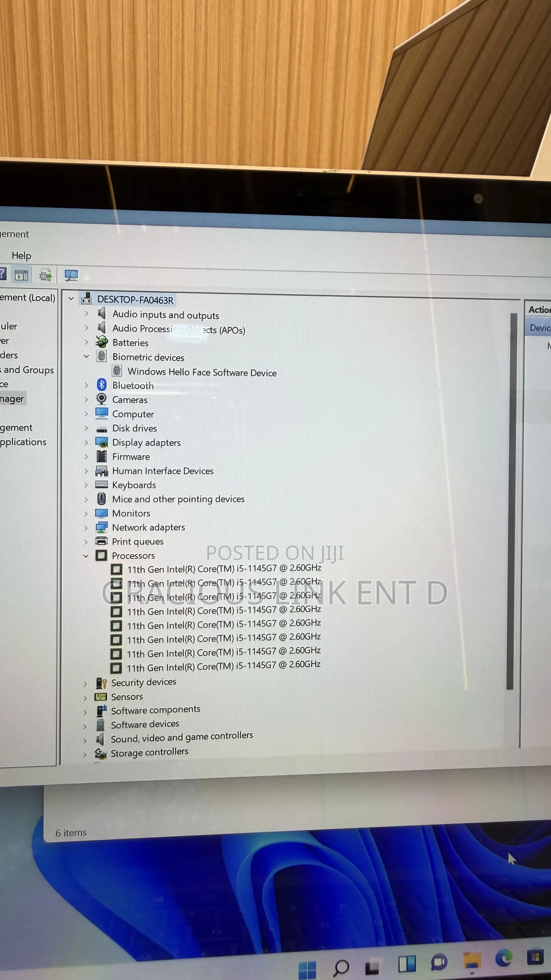Viewport: 551px width, 980px height.
Task: Collapse the Processors category
Action: point(86,556)
